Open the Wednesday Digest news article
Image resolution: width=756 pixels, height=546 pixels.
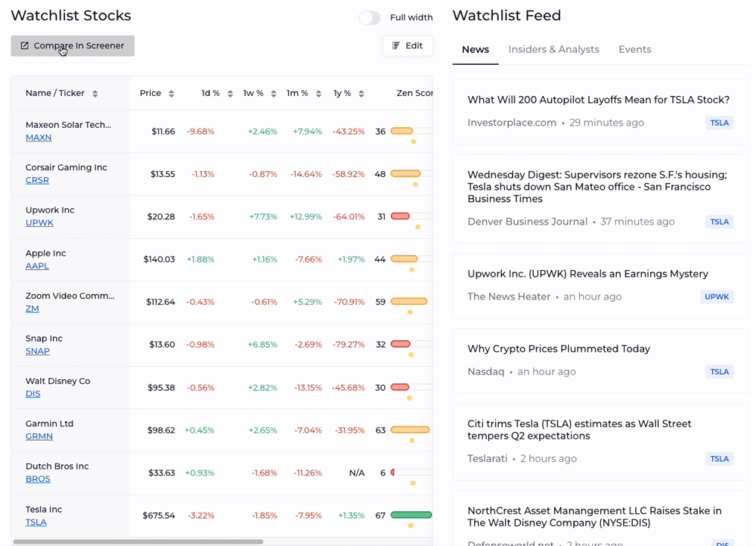(x=597, y=187)
